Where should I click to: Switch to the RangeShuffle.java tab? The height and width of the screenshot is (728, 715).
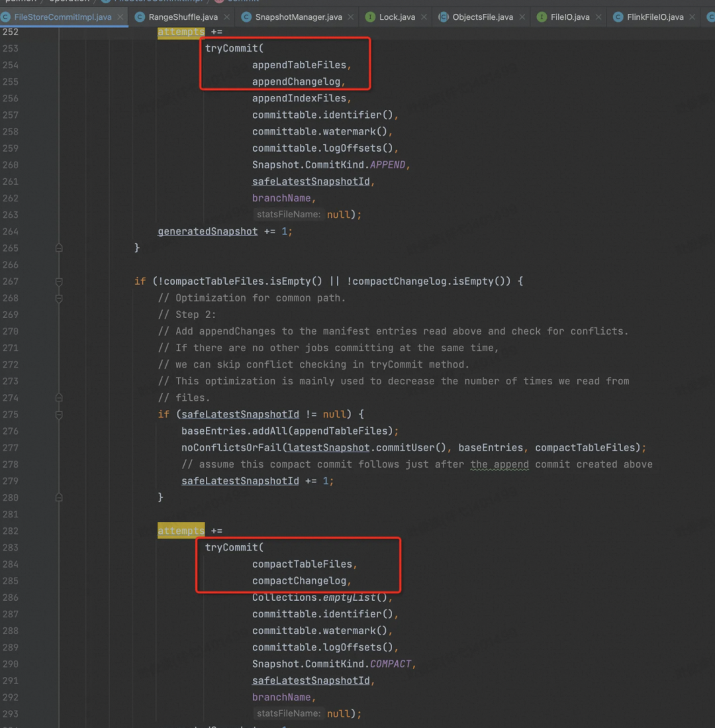pyautogui.click(x=183, y=17)
